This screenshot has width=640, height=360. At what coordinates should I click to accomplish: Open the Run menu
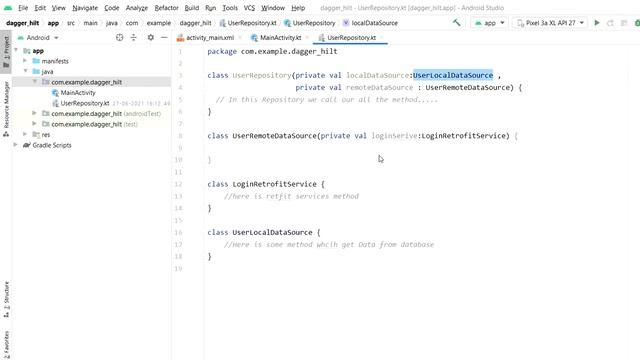(x=211, y=8)
